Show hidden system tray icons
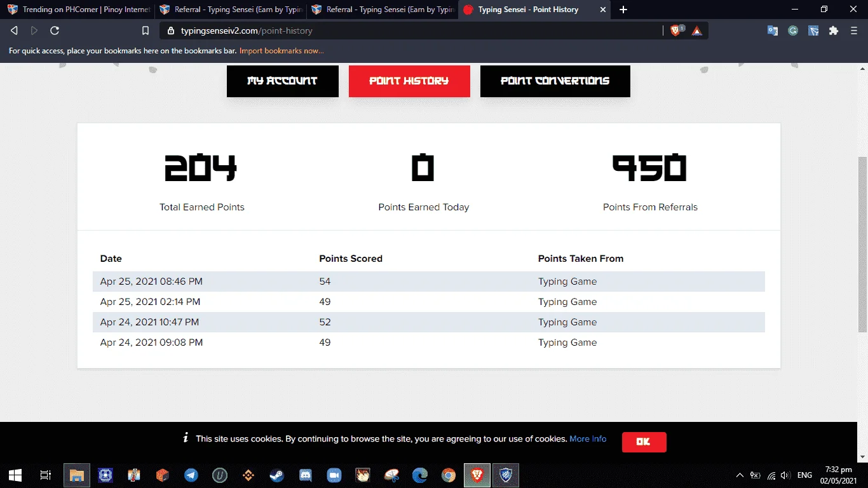 click(x=740, y=475)
